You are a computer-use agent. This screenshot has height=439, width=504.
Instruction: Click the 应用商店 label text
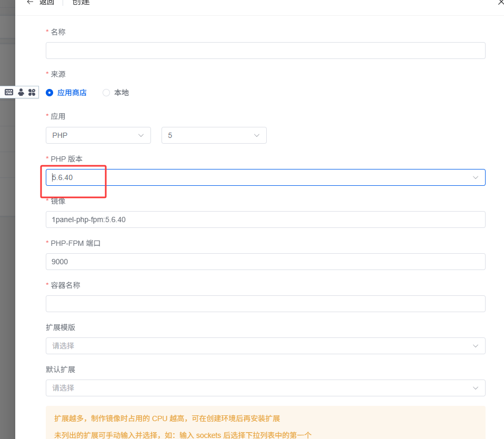pos(72,93)
